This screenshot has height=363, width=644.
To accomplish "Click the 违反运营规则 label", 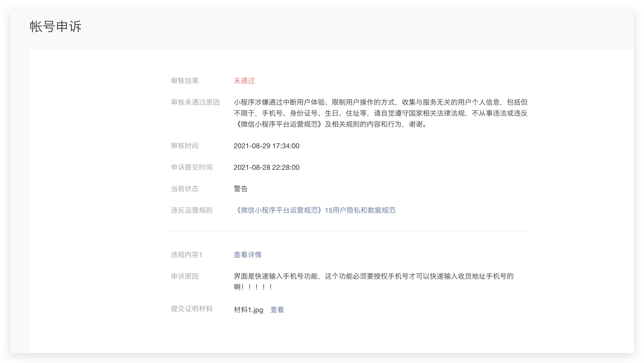I will [x=191, y=210].
